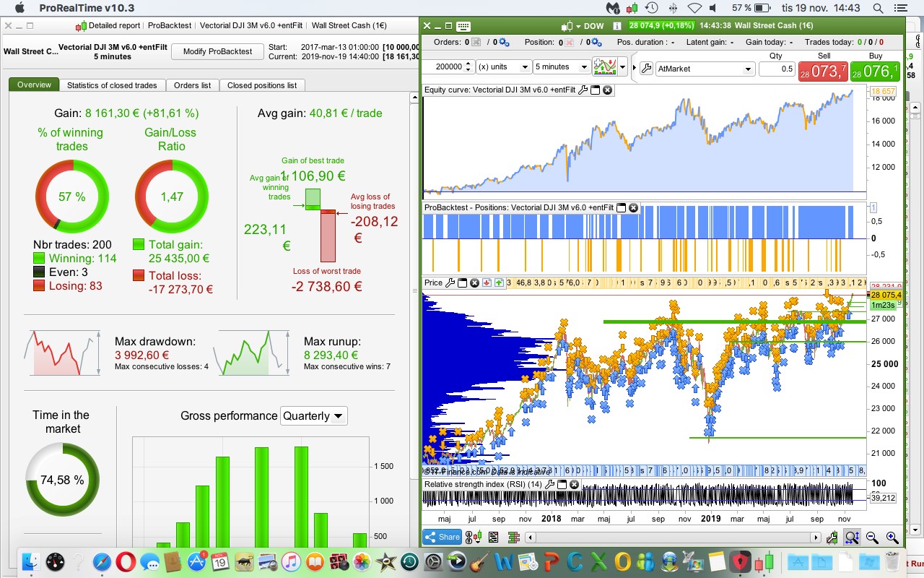Screen dimensions: 924x578
Task: Open Spotlight search in the menu bar
Action: click(878, 8)
